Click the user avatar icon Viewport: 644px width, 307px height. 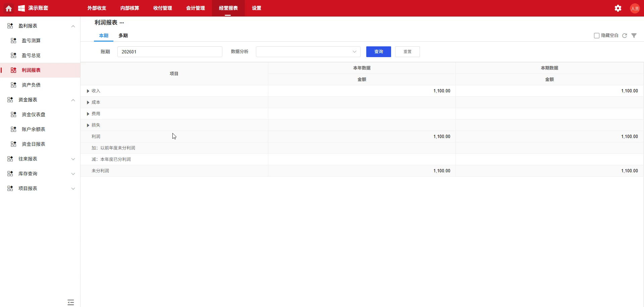(635, 8)
